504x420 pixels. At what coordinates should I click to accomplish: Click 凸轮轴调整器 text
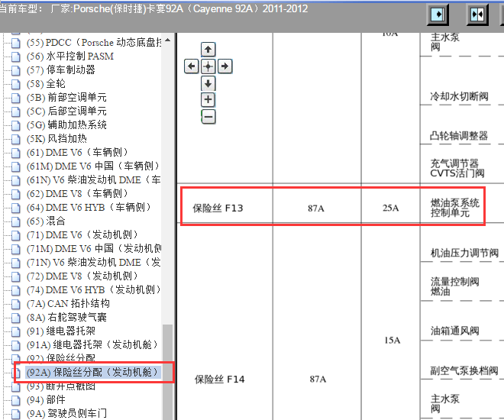click(459, 136)
